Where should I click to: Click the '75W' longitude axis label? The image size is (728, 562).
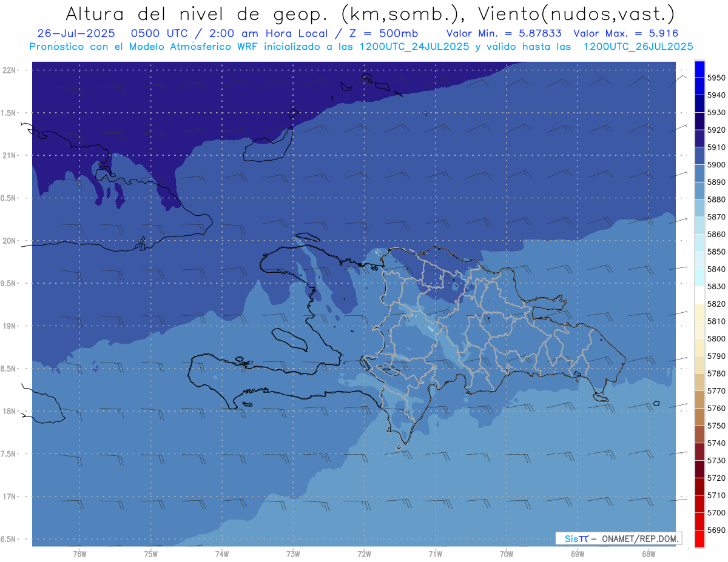coord(151,554)
